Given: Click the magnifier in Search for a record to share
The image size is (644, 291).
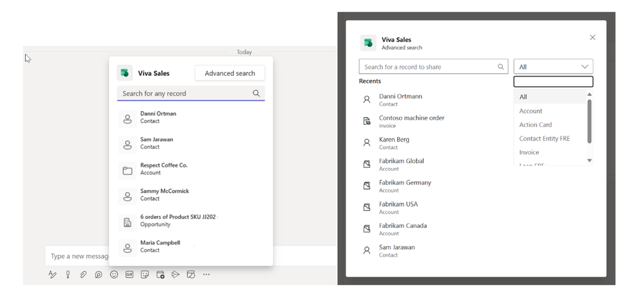Looking at the screenshot, I should pyautogui.click(x=501, y=67).
